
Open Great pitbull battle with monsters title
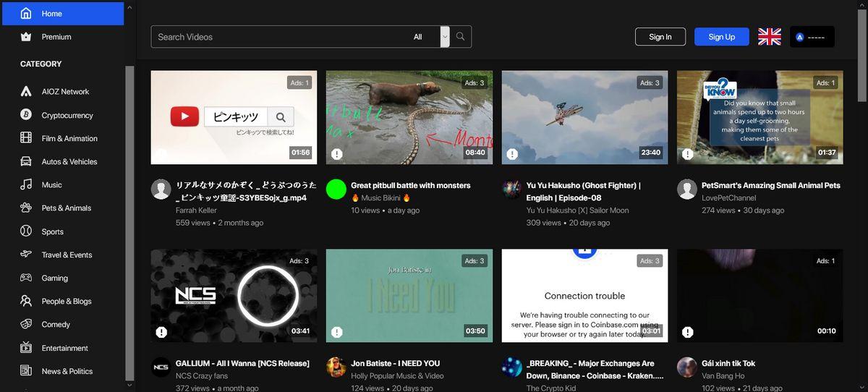tap(411, 186)
